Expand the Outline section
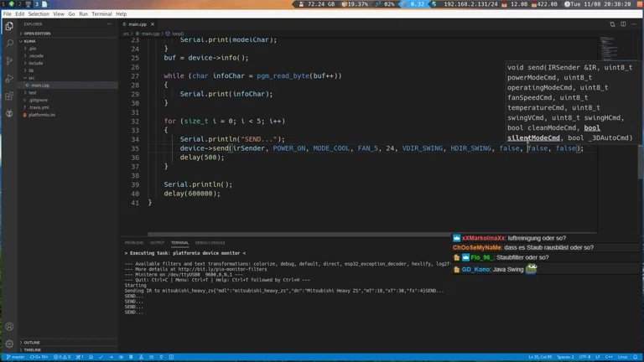 point(32,343)
